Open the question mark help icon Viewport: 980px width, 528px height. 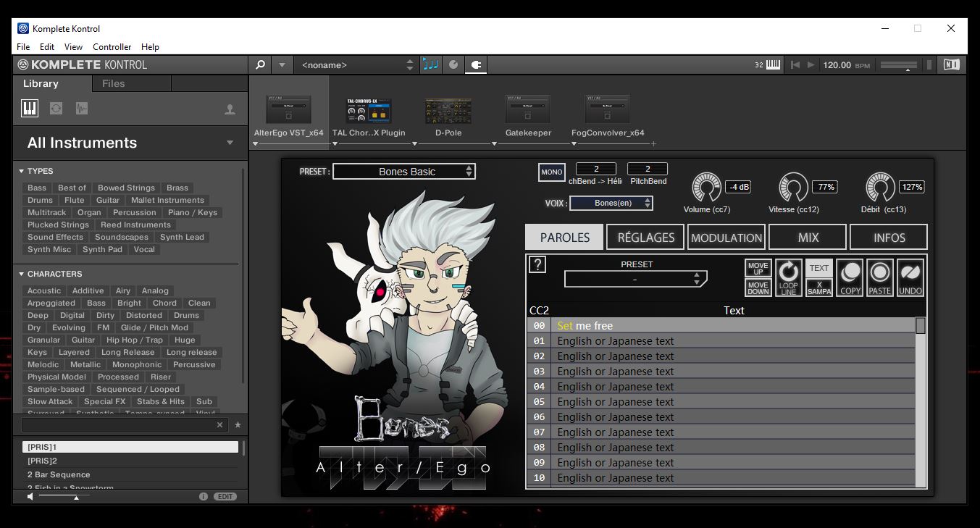537,264
